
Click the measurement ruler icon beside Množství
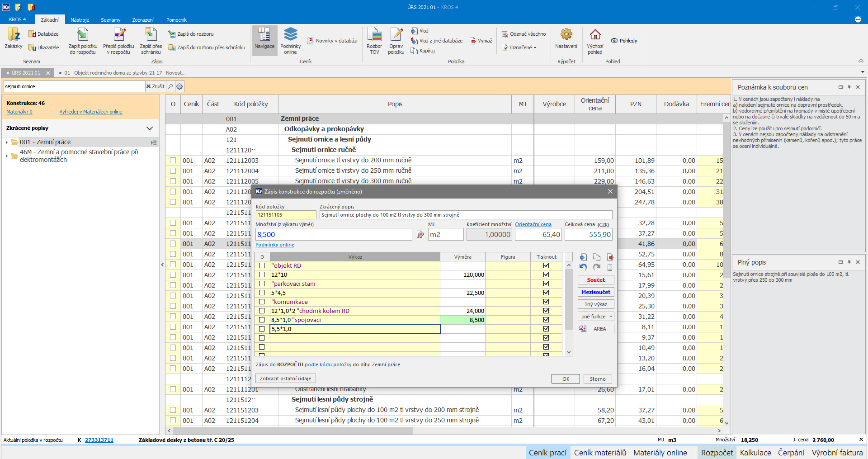[x=420, y=234]
